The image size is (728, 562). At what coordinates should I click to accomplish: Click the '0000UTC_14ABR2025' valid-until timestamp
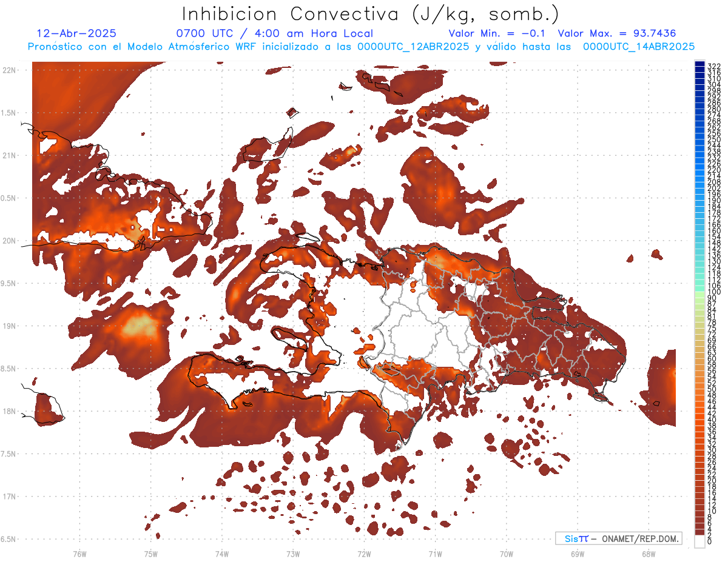coord(639,47)
